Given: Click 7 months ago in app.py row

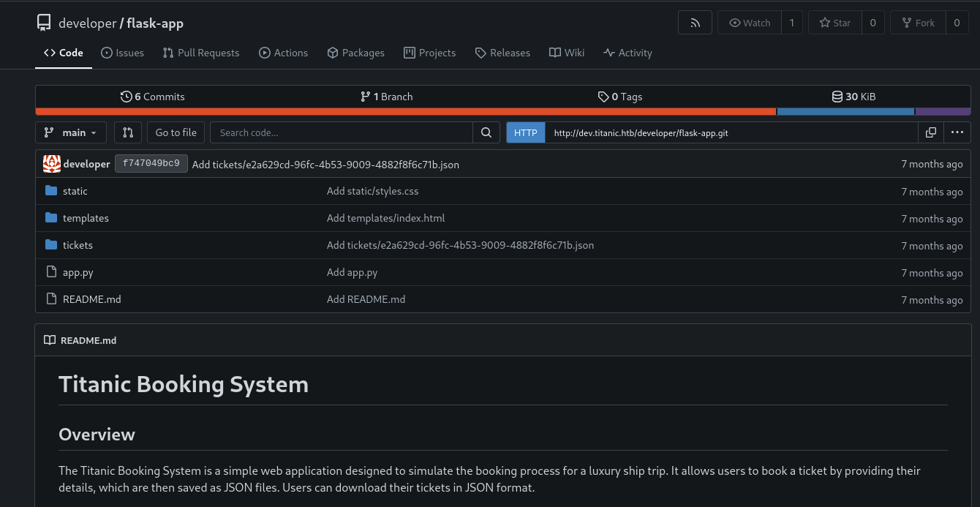Looking at the screenshot, I should coord(932,273).
